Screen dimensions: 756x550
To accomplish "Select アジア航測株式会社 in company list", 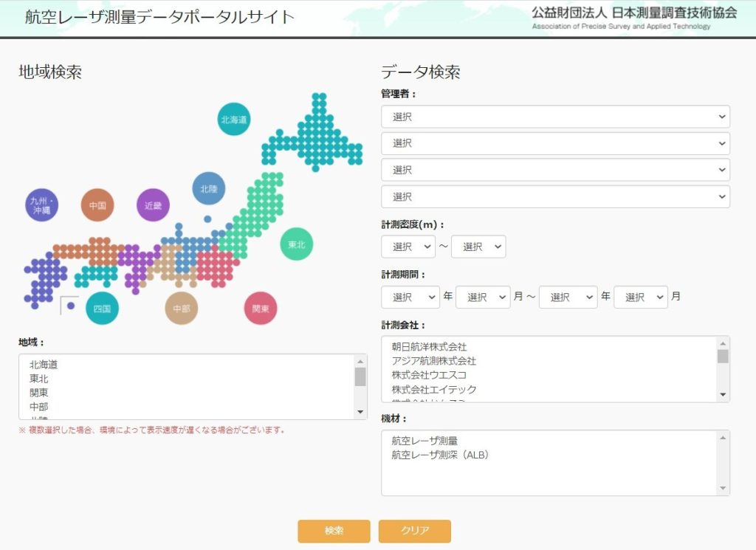I will (x=433, y=361).
